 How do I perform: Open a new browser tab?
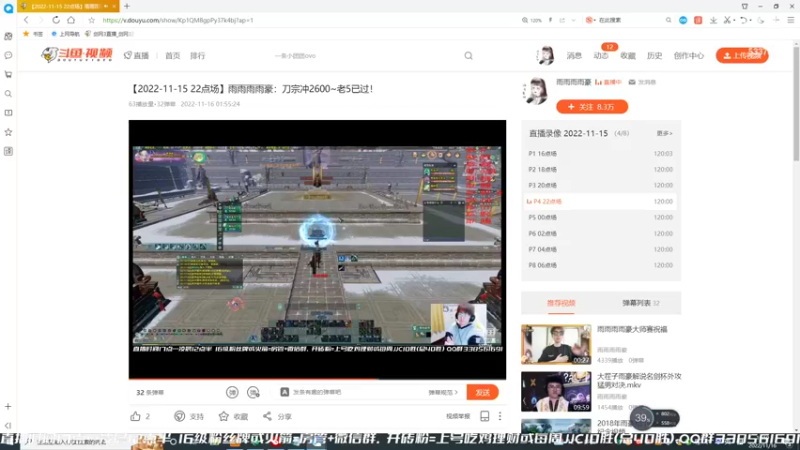pyautogui.click(x=127, y=6)
